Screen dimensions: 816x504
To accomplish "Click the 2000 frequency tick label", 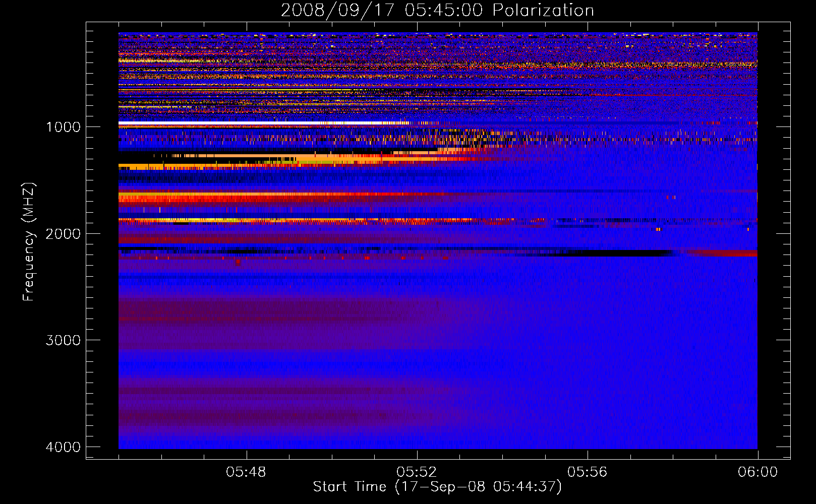I will point(63,233).
